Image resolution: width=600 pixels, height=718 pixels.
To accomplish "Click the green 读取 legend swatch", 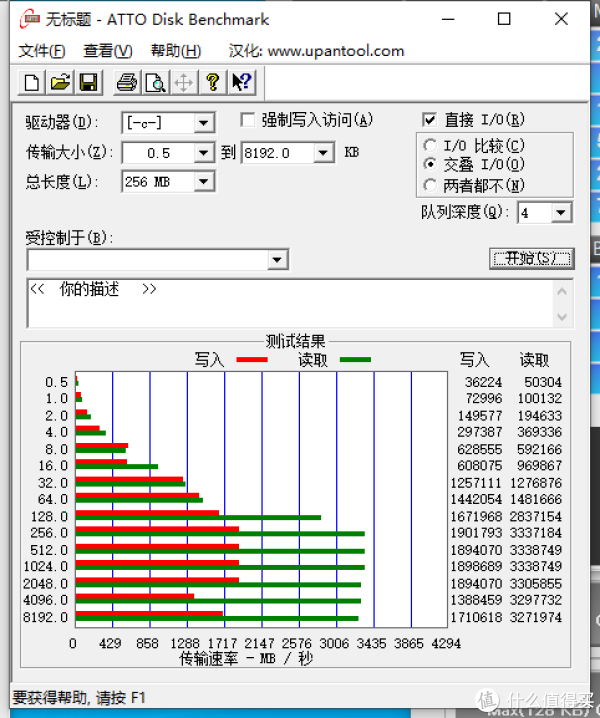I will (x=355, y=360).
